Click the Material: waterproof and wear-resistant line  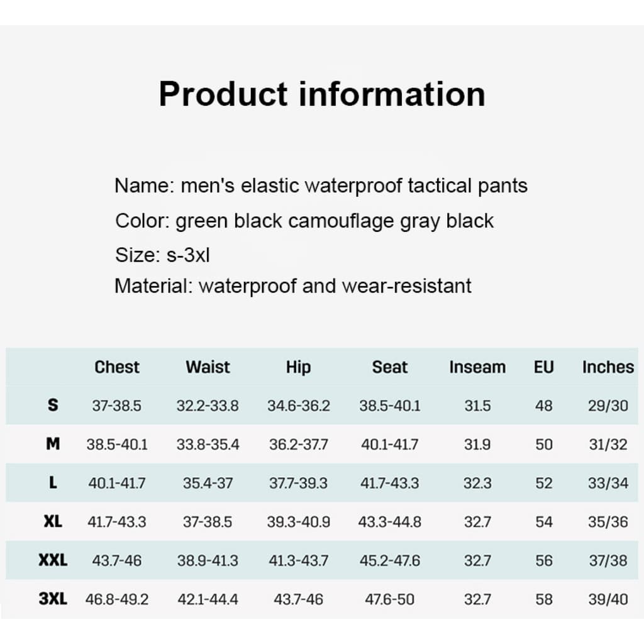click(x=293, y=286)
